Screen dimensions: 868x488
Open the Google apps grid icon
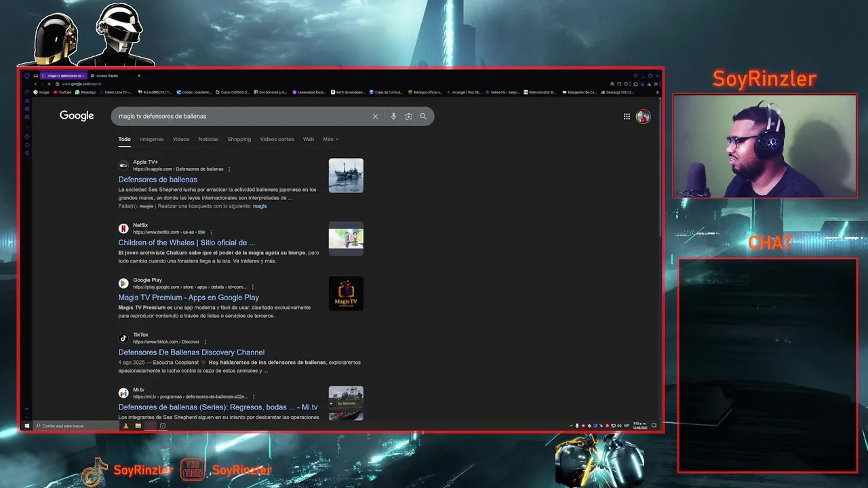pos(627,117)
